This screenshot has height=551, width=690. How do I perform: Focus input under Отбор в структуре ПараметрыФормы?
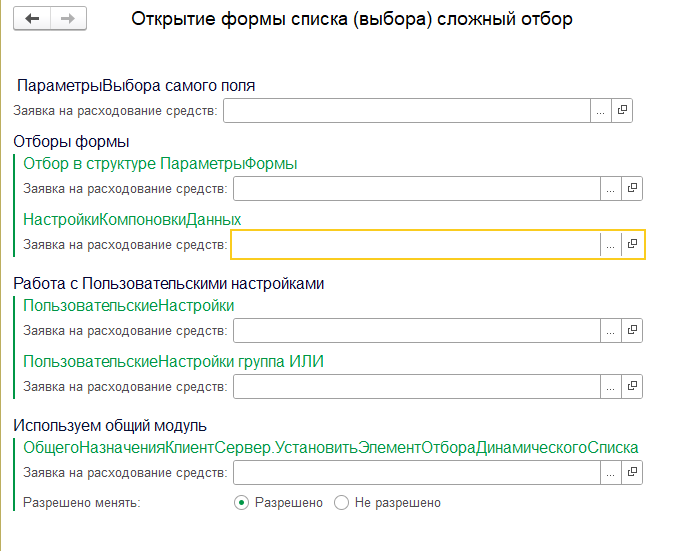pos(417,188)
